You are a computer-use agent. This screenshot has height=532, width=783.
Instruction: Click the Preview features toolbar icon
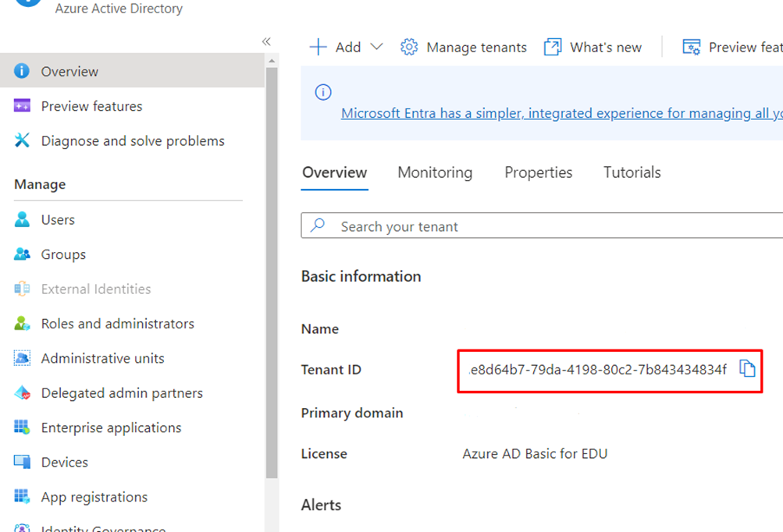692,47
